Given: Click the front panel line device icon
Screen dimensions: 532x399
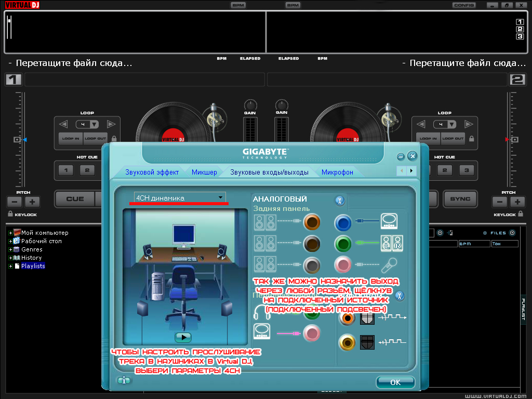Looking at the screenshot, I should (x=262, y=331).
